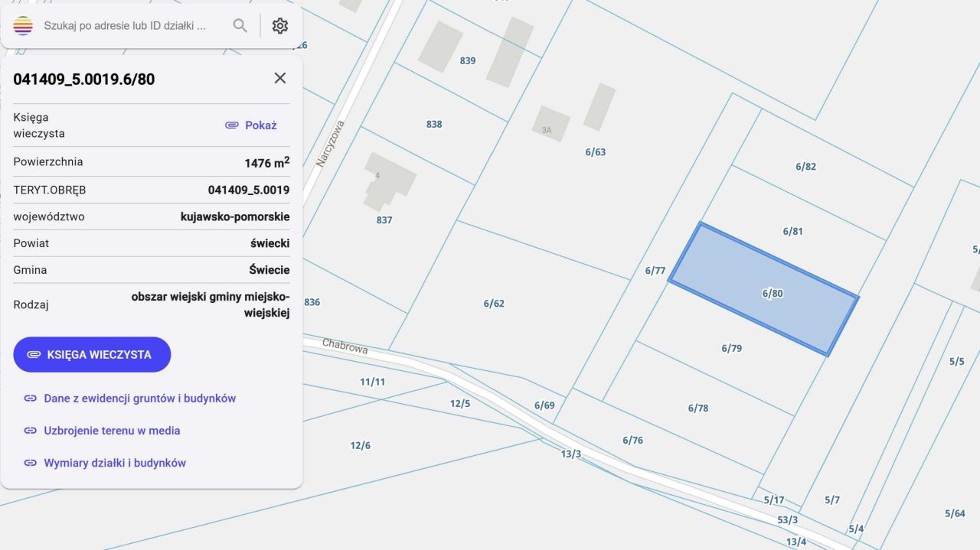
Task: Close the parcel details panel
Action: [280, 78]
